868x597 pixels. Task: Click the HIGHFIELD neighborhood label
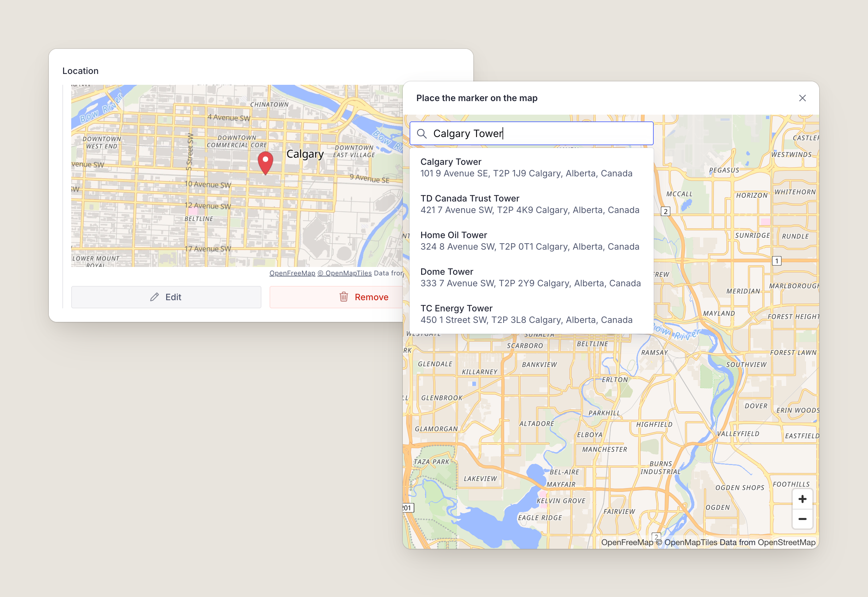click(x=654, y=424)
